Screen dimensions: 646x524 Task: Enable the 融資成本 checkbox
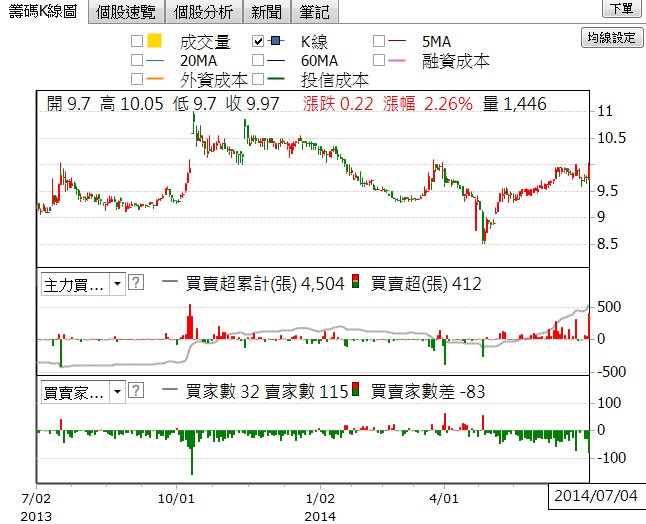tap(379, 60)
